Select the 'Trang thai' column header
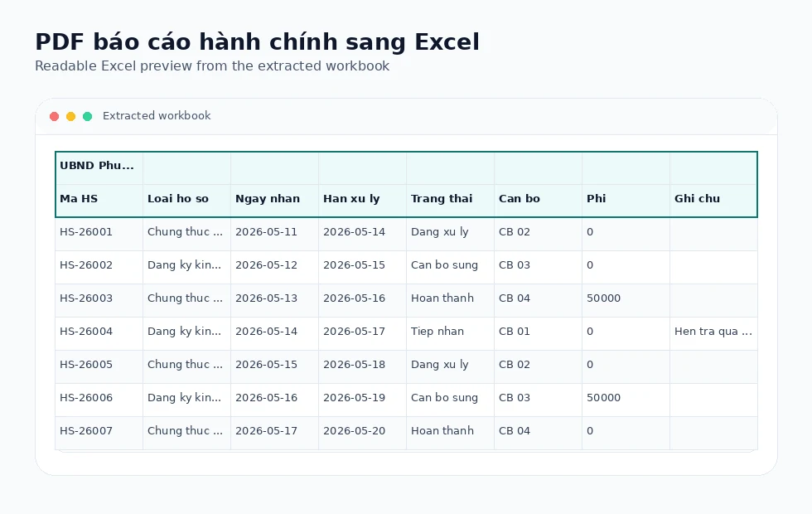This screenshot has width=812, height=514. coord(450,201)
